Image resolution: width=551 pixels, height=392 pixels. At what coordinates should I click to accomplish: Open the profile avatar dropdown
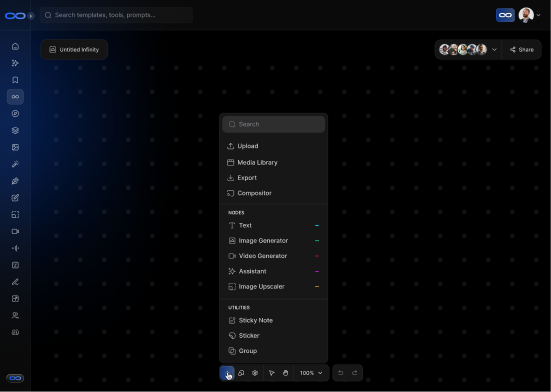[x=530, y=15]
